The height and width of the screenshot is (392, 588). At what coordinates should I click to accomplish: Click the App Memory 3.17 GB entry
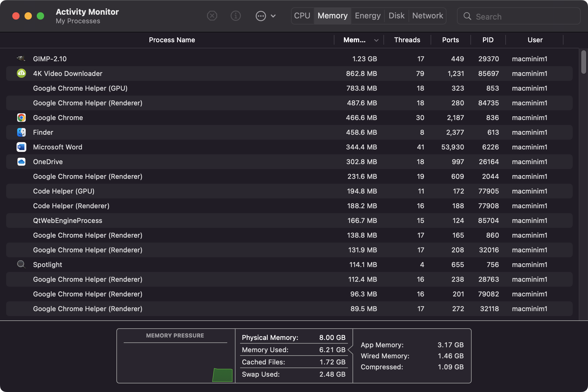(412, 345)
